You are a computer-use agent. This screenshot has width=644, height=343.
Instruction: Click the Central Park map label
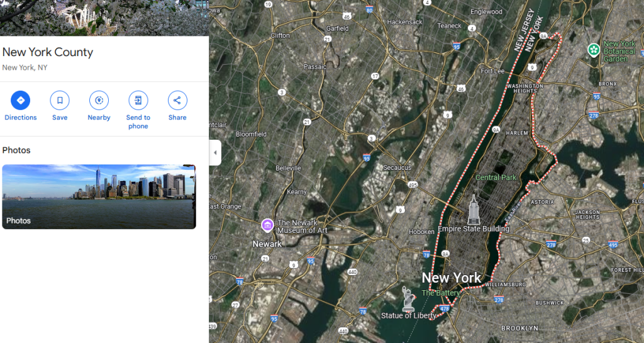coord(496,177)
